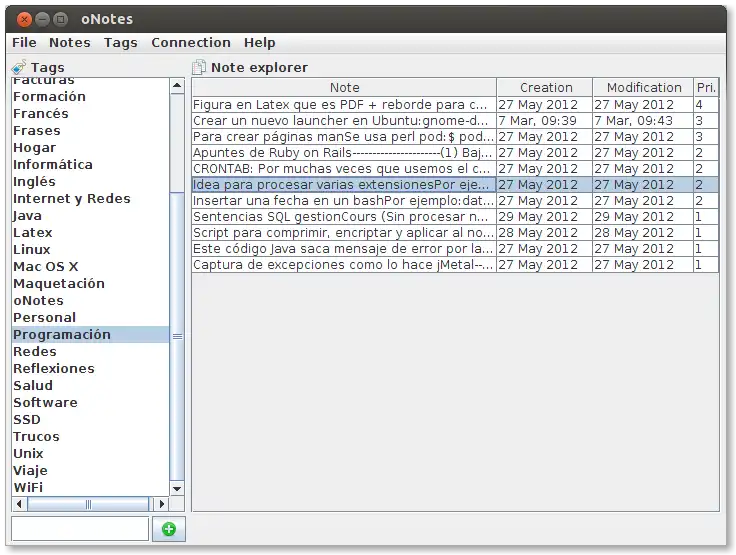Sort by the Modification column header
Screen dimensions: 736x555
tap(644, 87)
